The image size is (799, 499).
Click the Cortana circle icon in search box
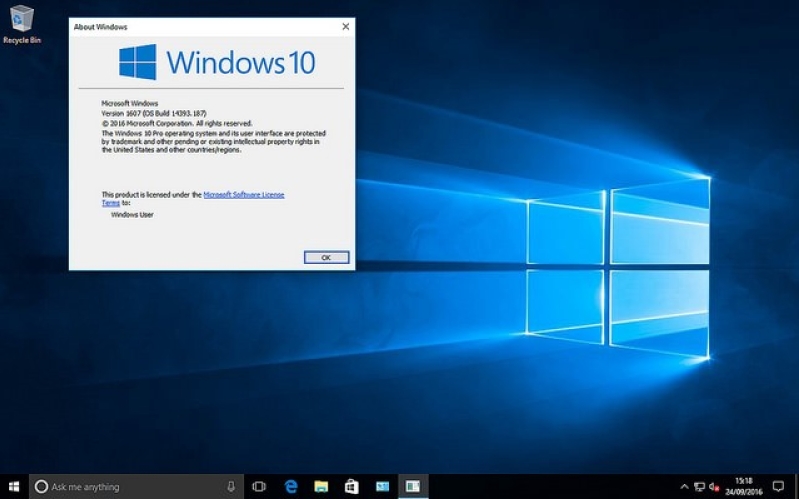click(41, 487)
